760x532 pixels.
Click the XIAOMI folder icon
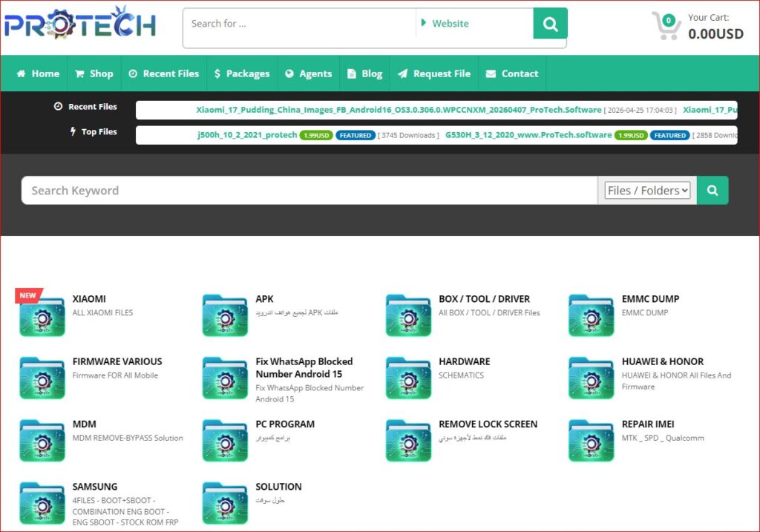(x=42, y=316)
